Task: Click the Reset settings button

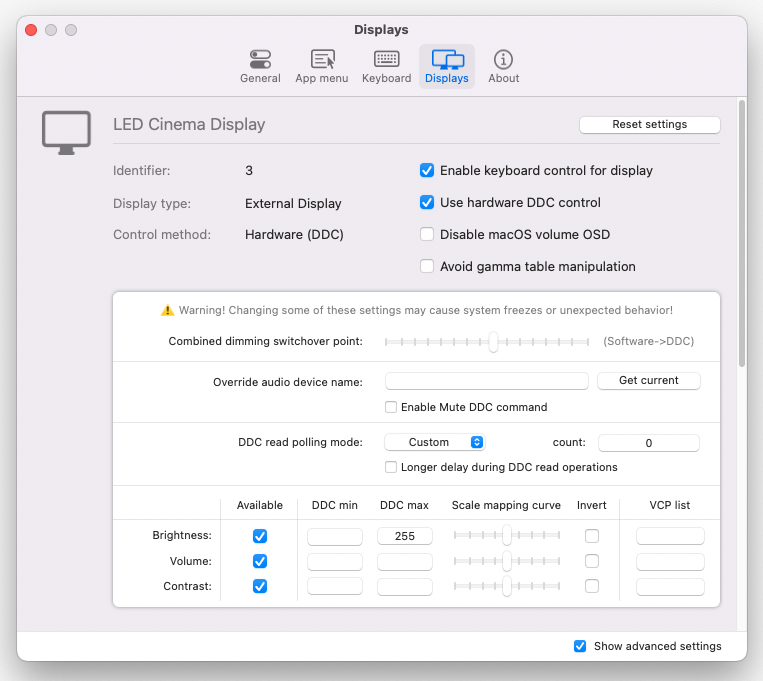Action: coord(650,125)
